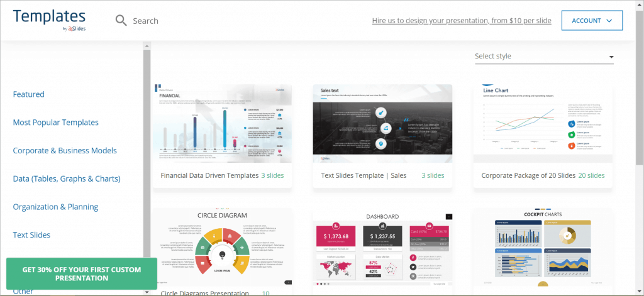
Task: Click the Search input field
Action: [145, 21]
